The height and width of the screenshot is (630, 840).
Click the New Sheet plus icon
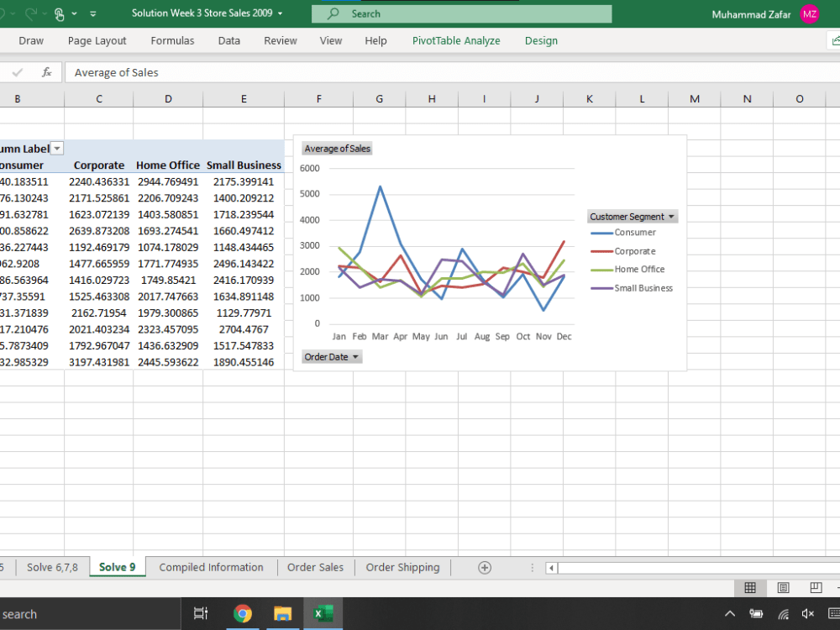485,567
